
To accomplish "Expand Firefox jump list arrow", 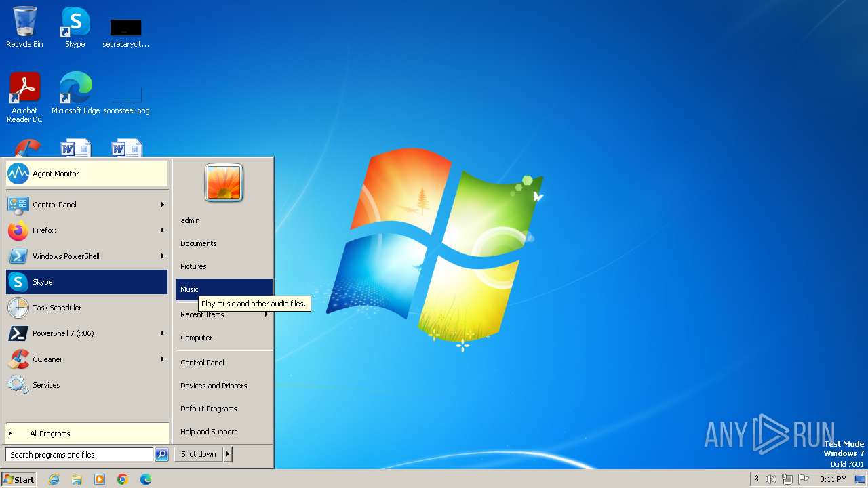I will pyautogui.click(x=162, y=230).
